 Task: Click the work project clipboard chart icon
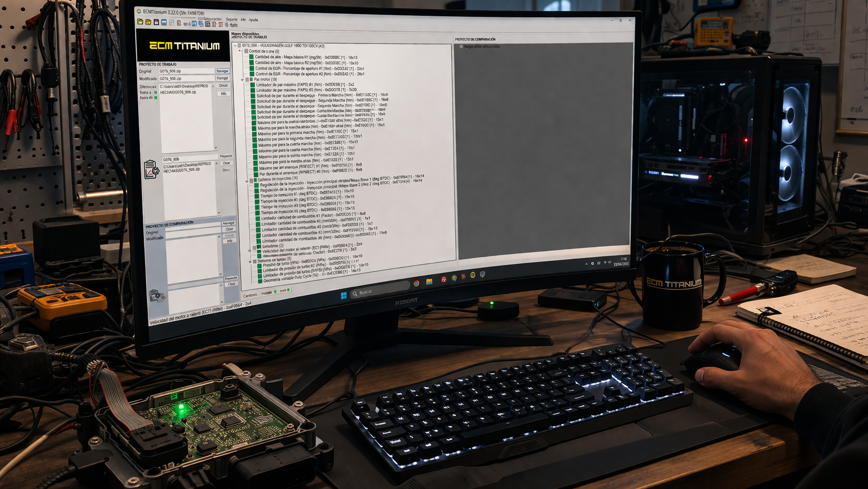point(151,169)
